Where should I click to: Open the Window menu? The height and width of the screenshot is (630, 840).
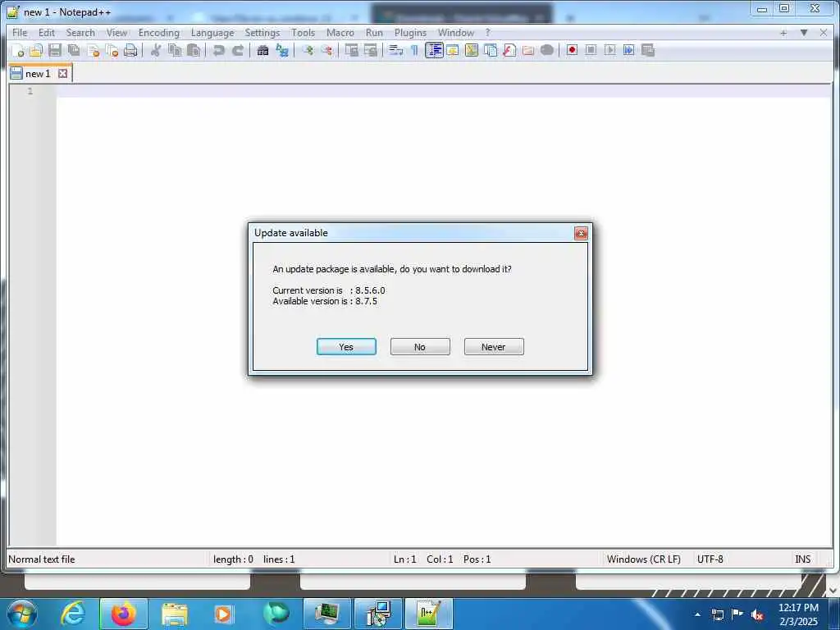coord(456,33)
